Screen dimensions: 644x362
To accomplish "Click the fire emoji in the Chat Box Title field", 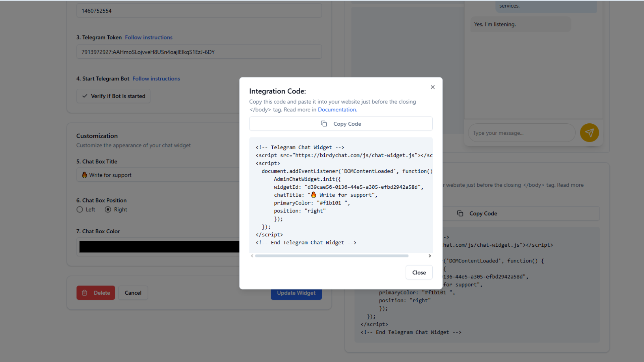I will click(x=84, y=175).
